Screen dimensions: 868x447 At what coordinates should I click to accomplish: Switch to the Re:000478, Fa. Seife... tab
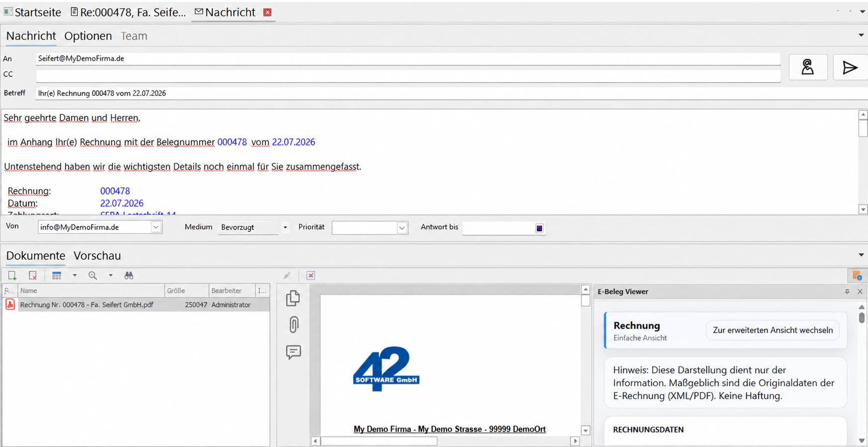pos(128,12)
